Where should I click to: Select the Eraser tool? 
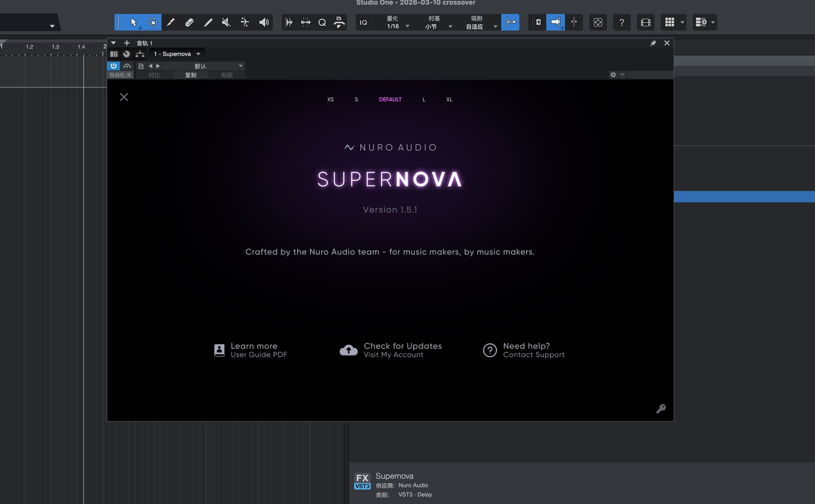(189, 22)
